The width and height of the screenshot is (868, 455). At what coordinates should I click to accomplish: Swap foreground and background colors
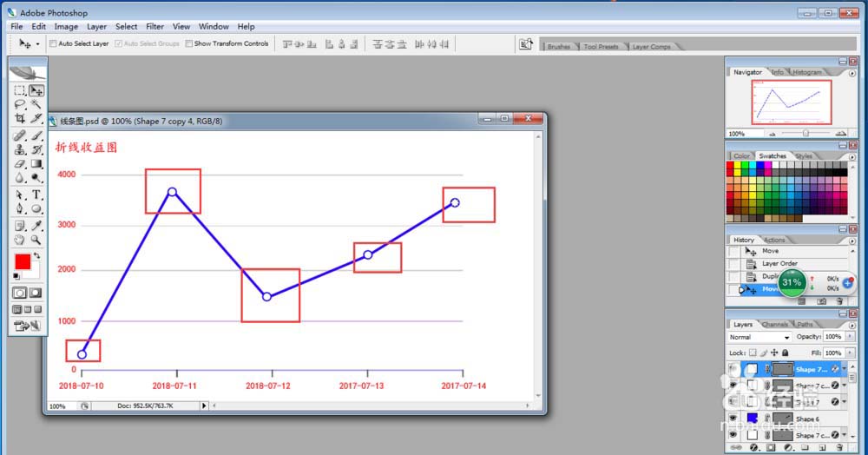36,256
